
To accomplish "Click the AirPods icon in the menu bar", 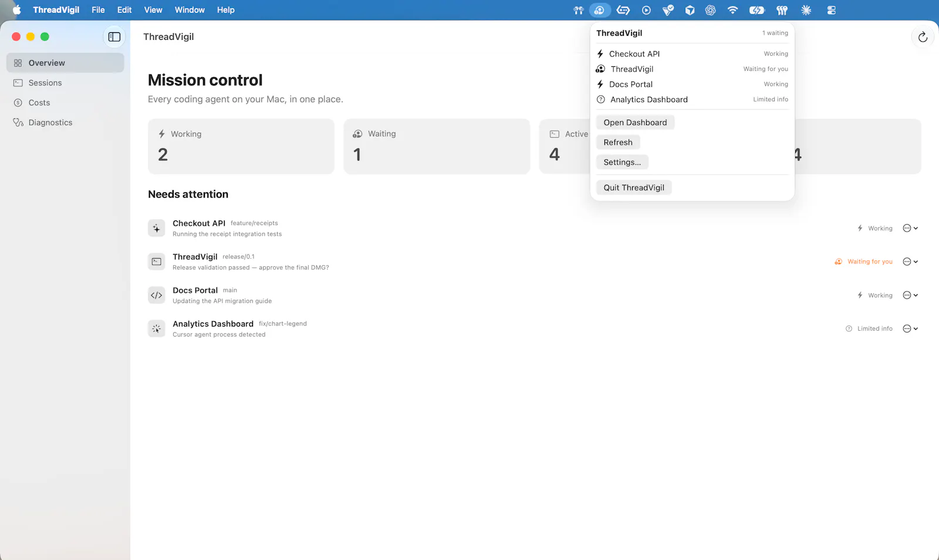I will coord(579,10).
